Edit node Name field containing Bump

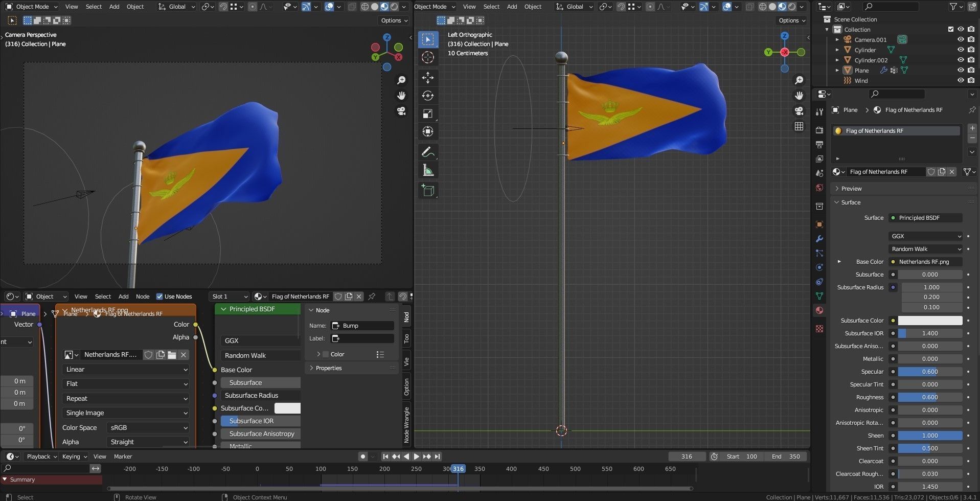(362, 326)
